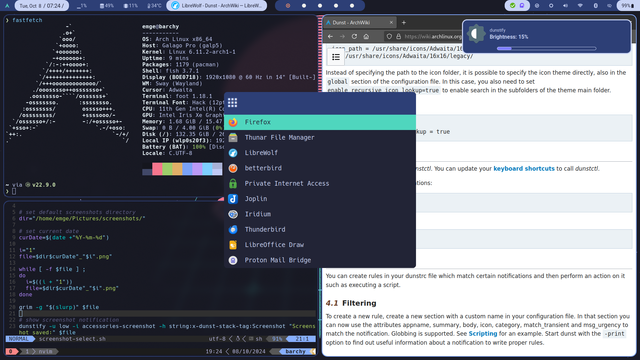Start Proton Mail Bridge from launcher
640x360 pixels.
(320, 260)
